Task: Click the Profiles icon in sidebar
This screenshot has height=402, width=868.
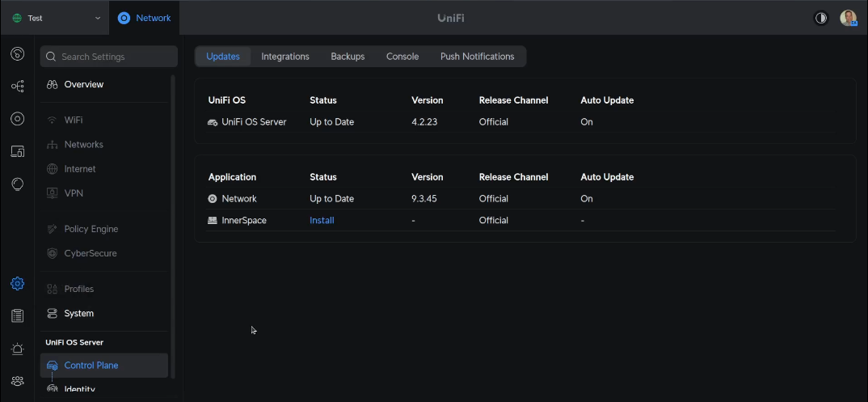Action: pos(52,289)
